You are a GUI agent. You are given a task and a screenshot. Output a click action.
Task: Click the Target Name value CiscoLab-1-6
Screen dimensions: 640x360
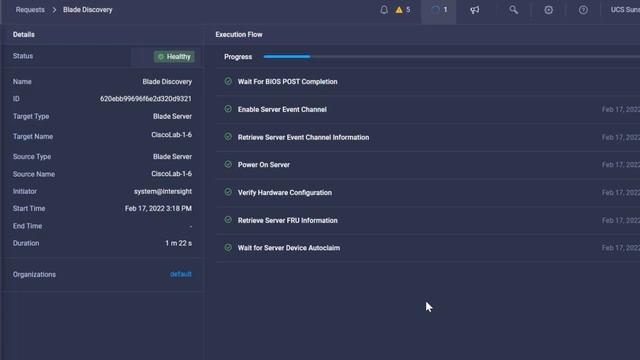pos(171,135)
